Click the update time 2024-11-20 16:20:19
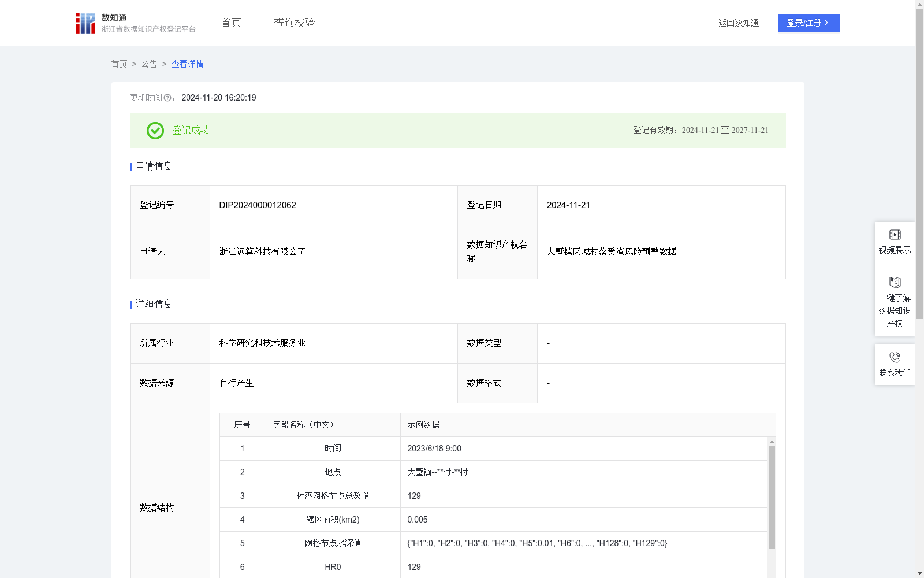Screen dimensions: 924x578 (x=219, y=98)
